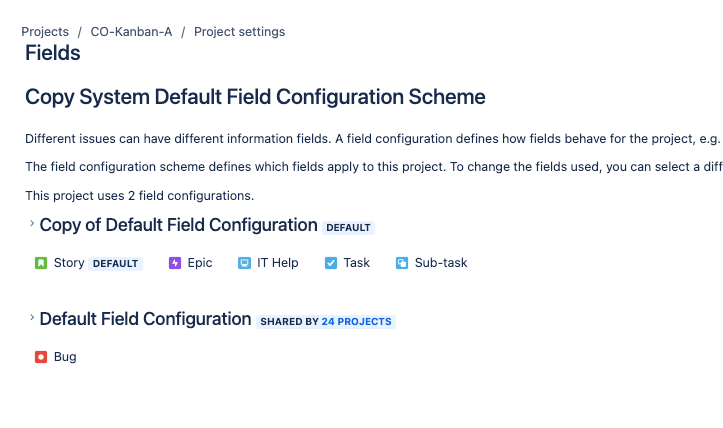This screenshot has width=723, height=428.
Task: Open Project settings breadcrumb
Action: pos(239,32)
